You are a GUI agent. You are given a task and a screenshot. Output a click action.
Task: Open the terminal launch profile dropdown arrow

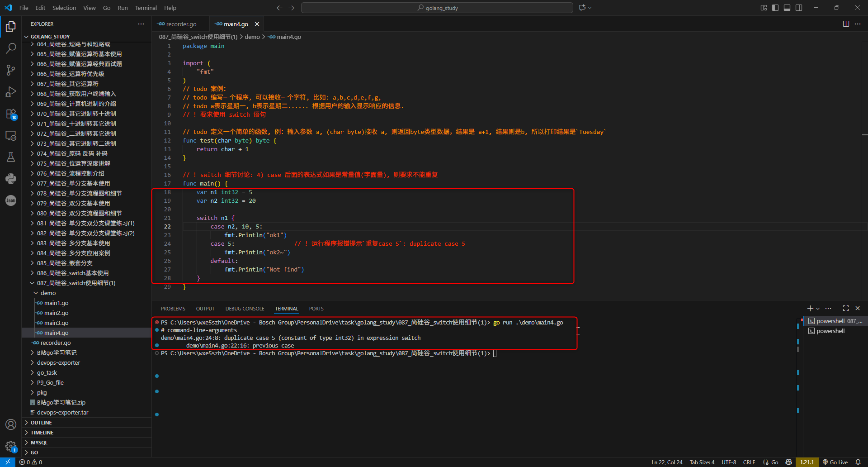818,309
